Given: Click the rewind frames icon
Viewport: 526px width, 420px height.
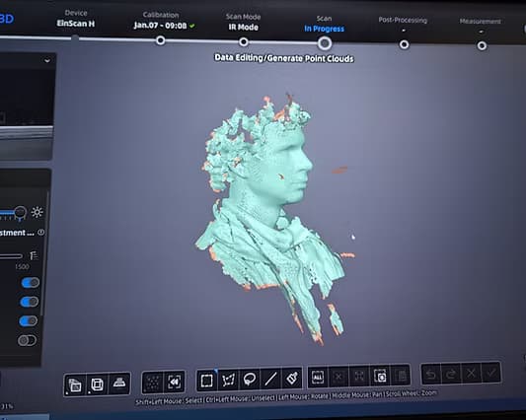Looking at the screenshot, I should tap(175, 382).
